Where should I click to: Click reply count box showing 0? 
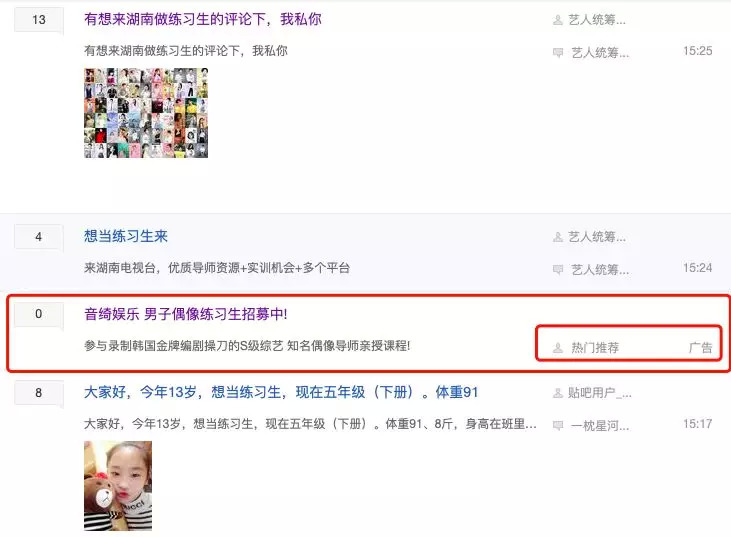click(39, 314)
